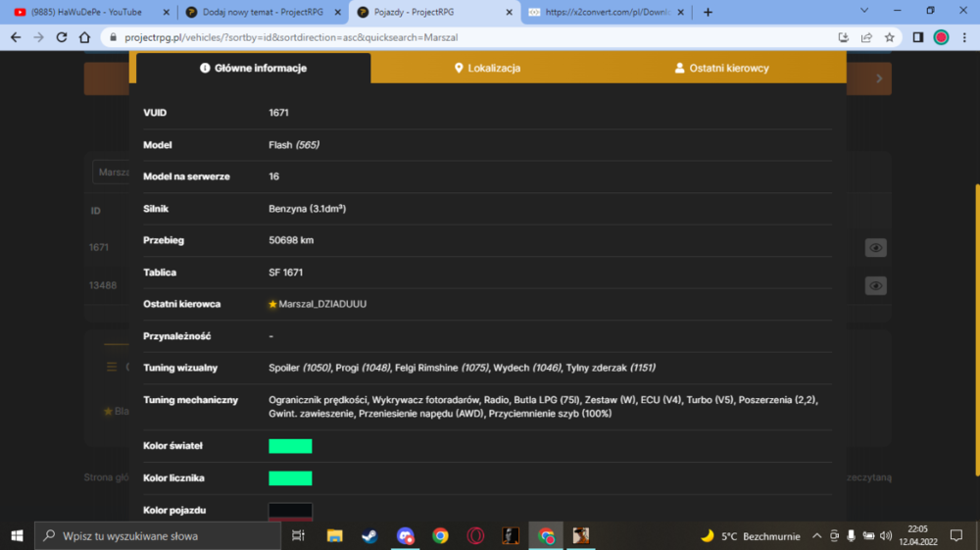Open clock showing 22:05 12.04.2022
The height and width of the screenshot is (550, 980).
point(918,535)
